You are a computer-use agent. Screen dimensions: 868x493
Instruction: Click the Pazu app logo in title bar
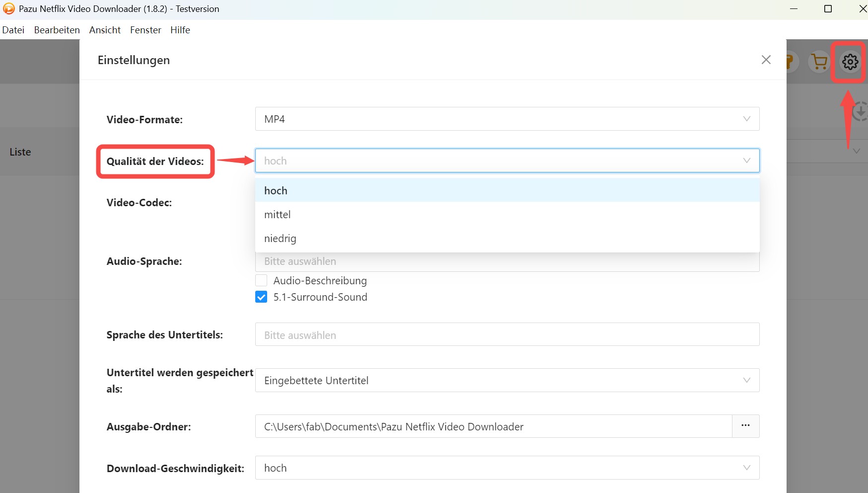click(8, 8)
